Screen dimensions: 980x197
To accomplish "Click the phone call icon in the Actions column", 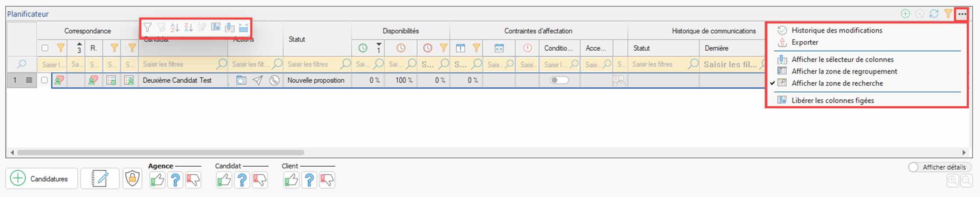I will click(274, 80).
